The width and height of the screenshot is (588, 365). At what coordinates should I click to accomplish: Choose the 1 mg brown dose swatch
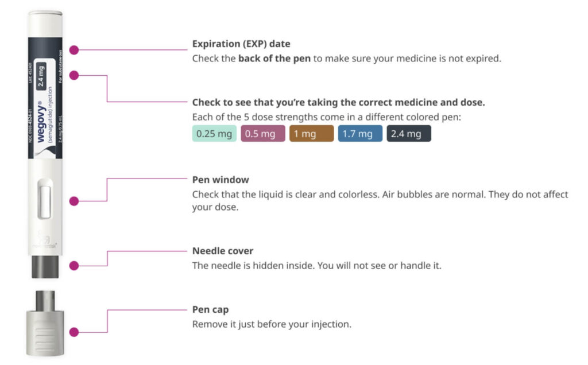[x=311, y=134]
